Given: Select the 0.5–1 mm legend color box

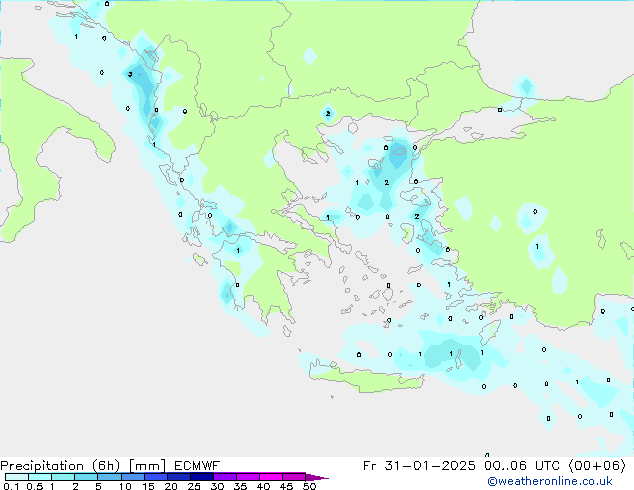Looking at the screenshot, I should click(x=40, y=477).
